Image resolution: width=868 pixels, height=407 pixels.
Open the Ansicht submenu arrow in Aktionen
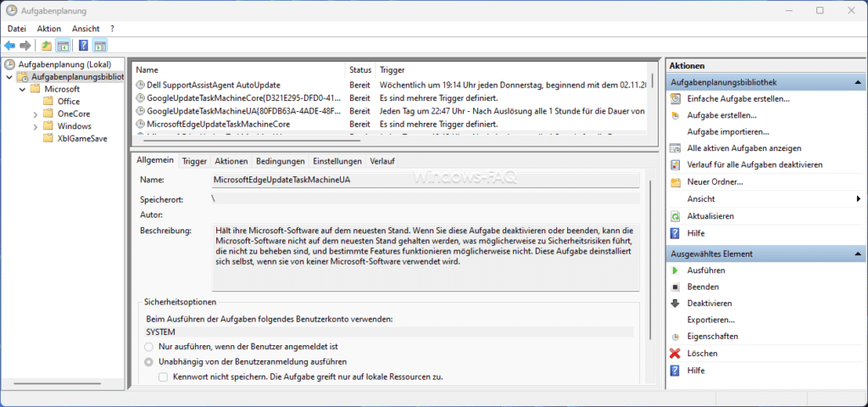[x=858, y=198]
